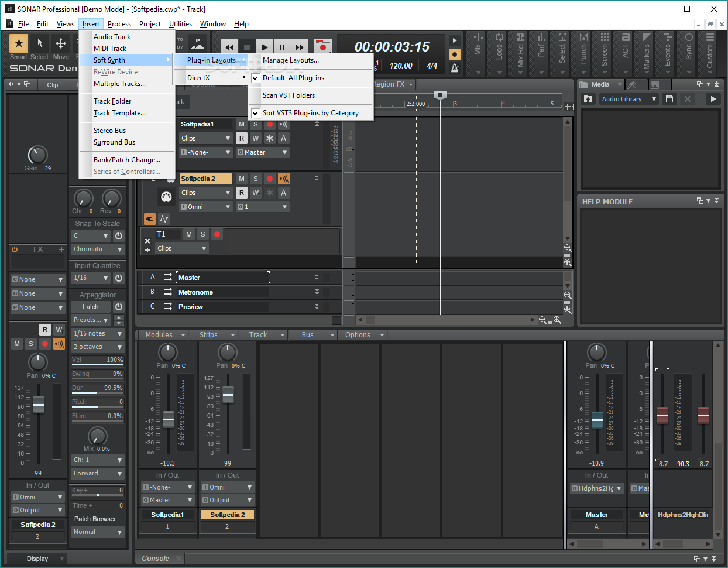The width and height of the screenshot is (728, 568).
Task: Select MIDI Track from Insert menu
Action: [110, 49]
